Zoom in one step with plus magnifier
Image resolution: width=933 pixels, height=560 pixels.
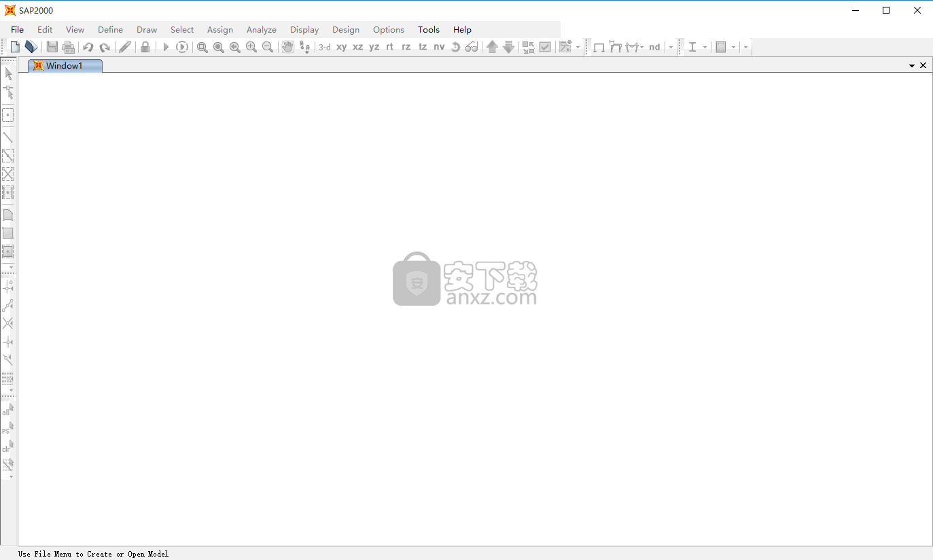tap(251, 47)
